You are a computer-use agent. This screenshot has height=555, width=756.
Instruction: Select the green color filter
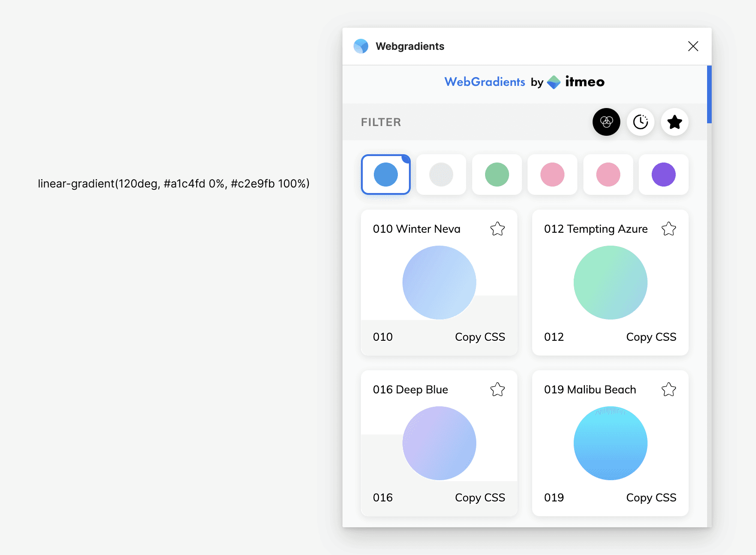497,175
